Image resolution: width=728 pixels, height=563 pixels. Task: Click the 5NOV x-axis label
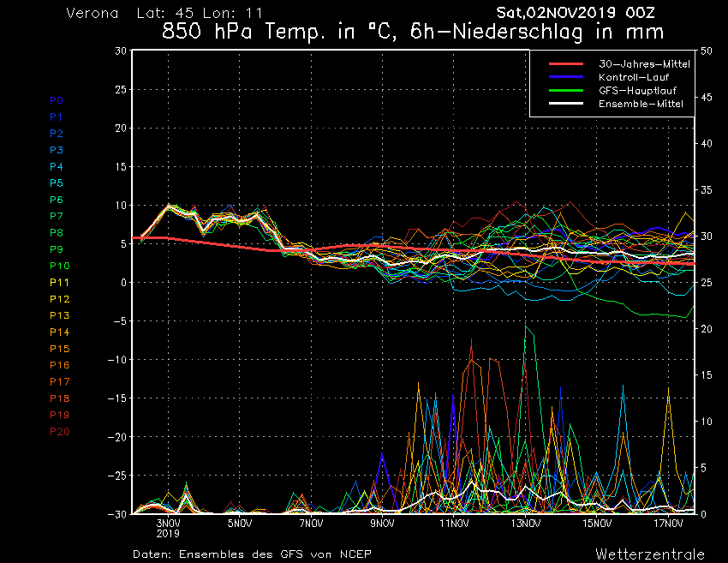240,524
